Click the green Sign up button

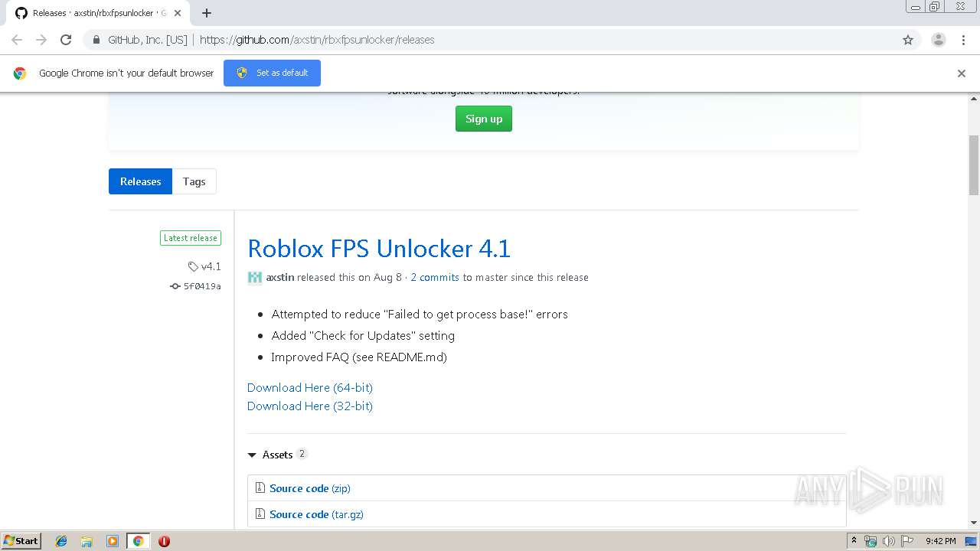point(484,119)
